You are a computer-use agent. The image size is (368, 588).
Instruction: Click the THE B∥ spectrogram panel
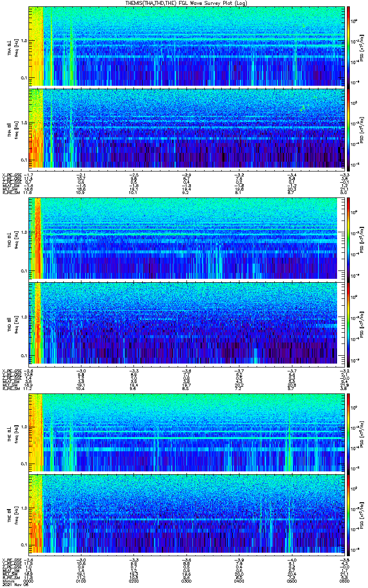186,514
